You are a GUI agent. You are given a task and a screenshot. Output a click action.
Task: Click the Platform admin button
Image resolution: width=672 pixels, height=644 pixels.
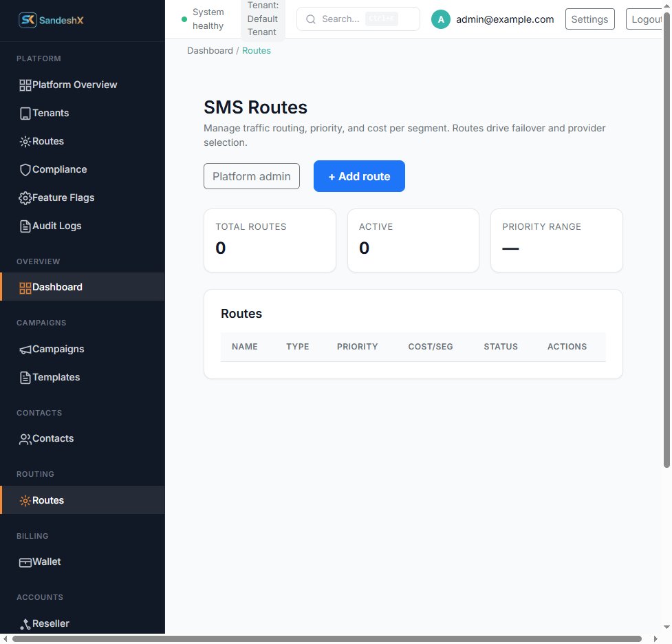pos(252,176)
